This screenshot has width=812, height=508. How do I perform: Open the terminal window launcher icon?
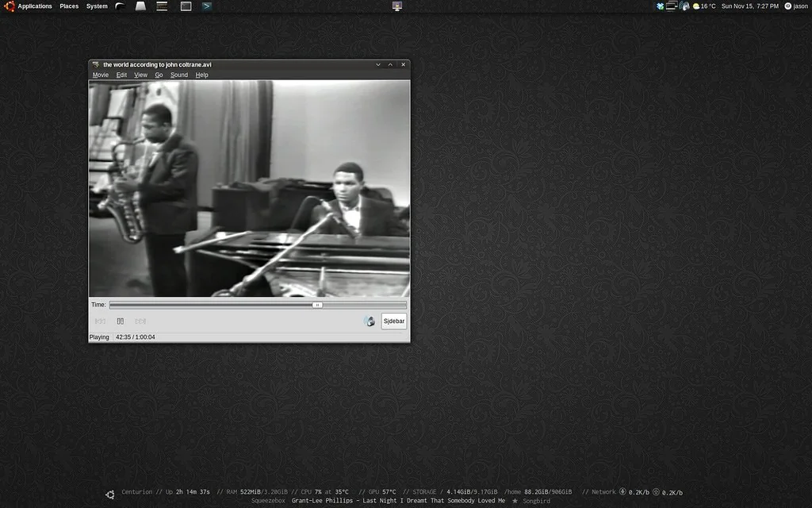(x=186, y=6)
